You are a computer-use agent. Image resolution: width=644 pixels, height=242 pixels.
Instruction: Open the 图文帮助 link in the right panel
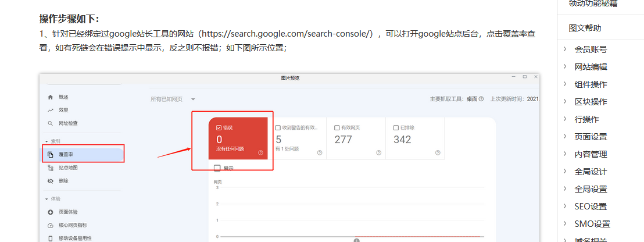pyautogui.click(x=585, y=29)
